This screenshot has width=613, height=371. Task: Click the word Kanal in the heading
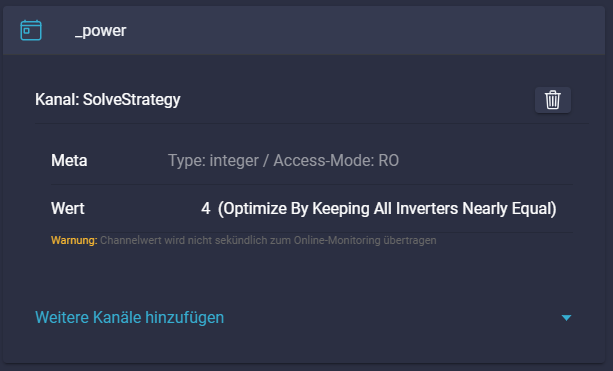57,100
